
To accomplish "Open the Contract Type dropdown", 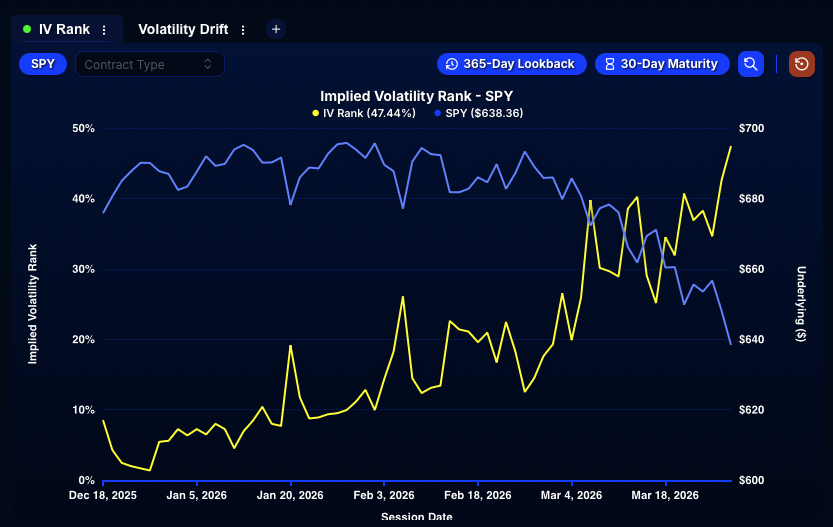I will pyautogui.click(x=150, y=64).
